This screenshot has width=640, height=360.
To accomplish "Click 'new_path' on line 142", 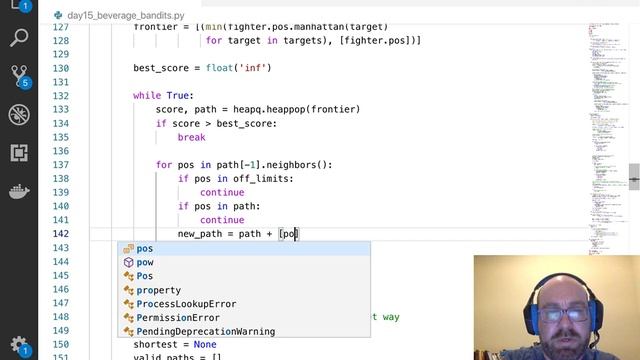I will pyautogui.click(x=200, y=234).
